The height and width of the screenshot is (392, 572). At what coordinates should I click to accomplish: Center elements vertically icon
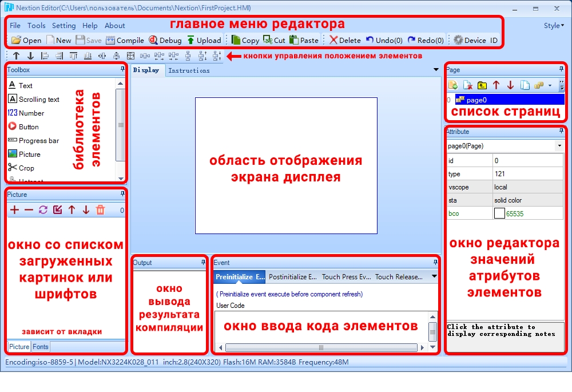coord(116,56)
